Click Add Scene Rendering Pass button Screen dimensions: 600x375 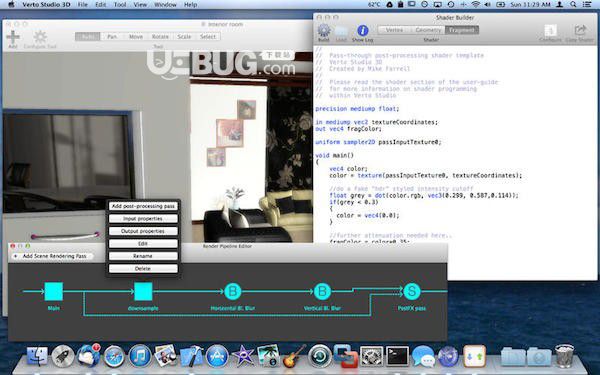point(52,256)
